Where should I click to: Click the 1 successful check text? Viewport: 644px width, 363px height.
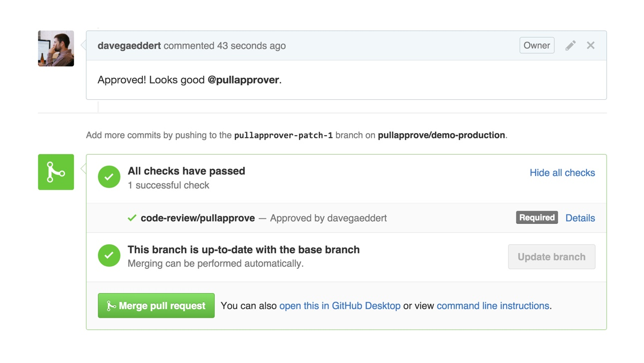(168, 185)
